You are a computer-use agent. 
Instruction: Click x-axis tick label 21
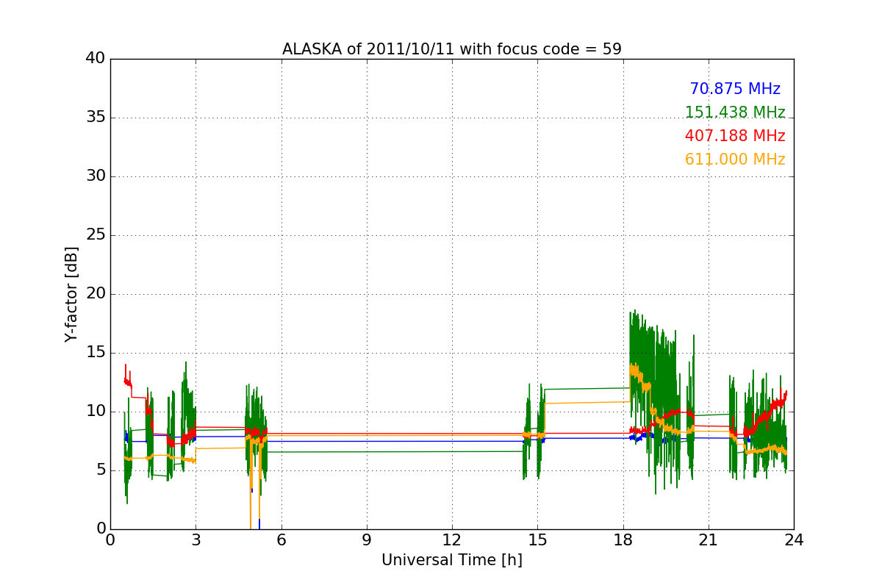point(709,540)
